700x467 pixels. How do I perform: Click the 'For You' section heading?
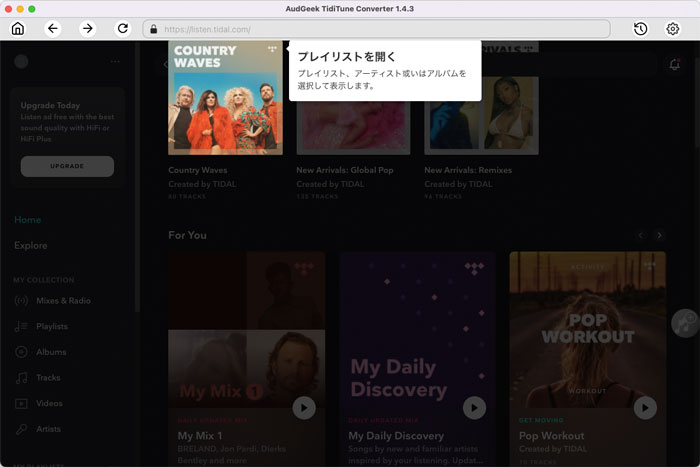(188, 235)
